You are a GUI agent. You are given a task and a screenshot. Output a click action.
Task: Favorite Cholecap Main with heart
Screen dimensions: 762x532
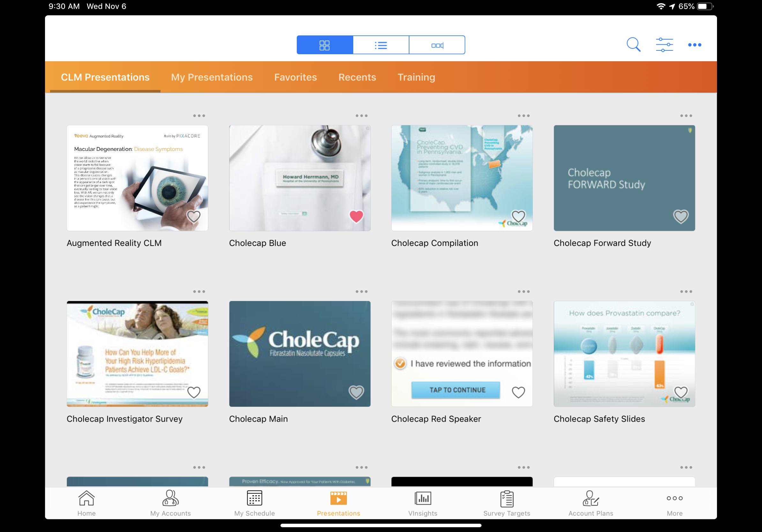click(x=356, y=392)
